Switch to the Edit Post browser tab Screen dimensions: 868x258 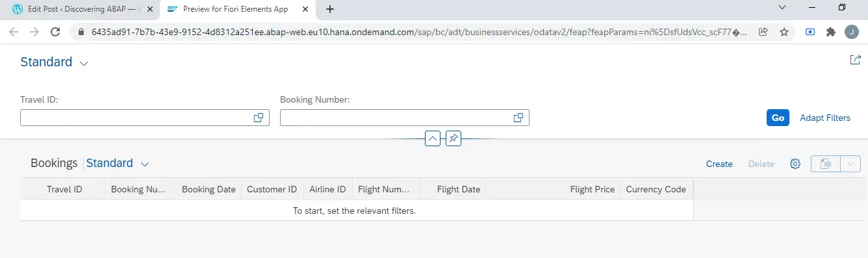tap(77, 9)
